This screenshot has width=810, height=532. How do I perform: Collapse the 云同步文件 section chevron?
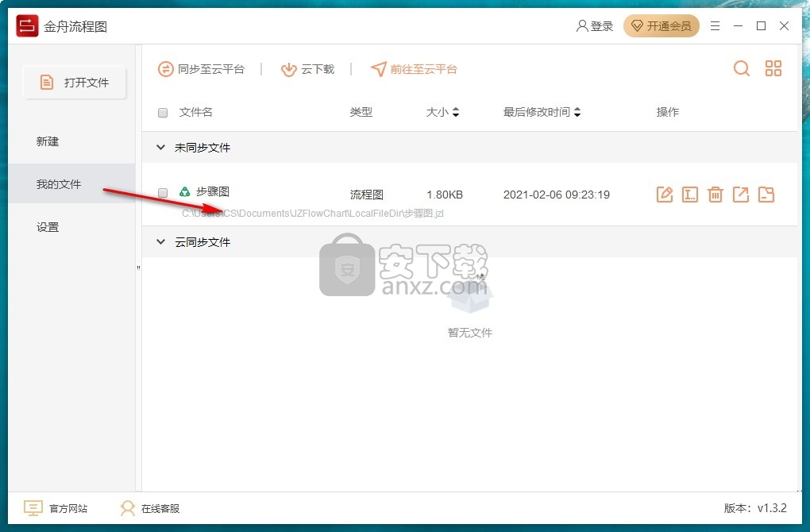160,241
